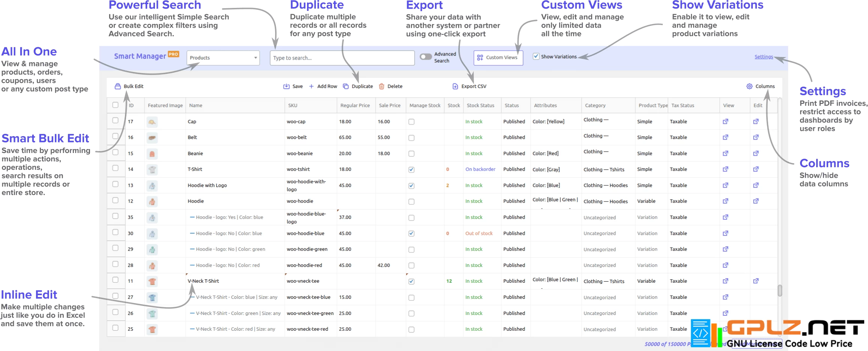Click the Bulk Edit lock icon
The image size is (868, 351).
117,86
